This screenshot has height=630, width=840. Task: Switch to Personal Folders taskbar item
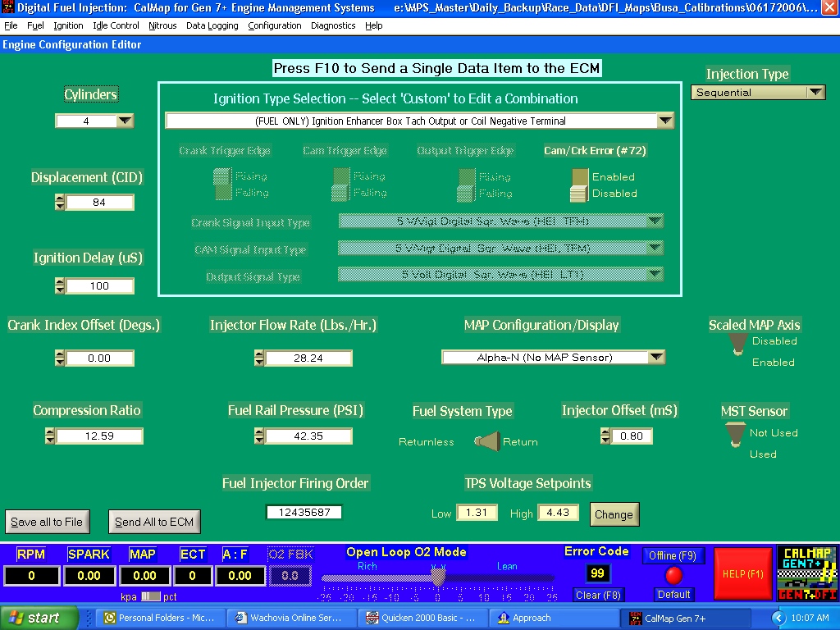pos(160,618)
